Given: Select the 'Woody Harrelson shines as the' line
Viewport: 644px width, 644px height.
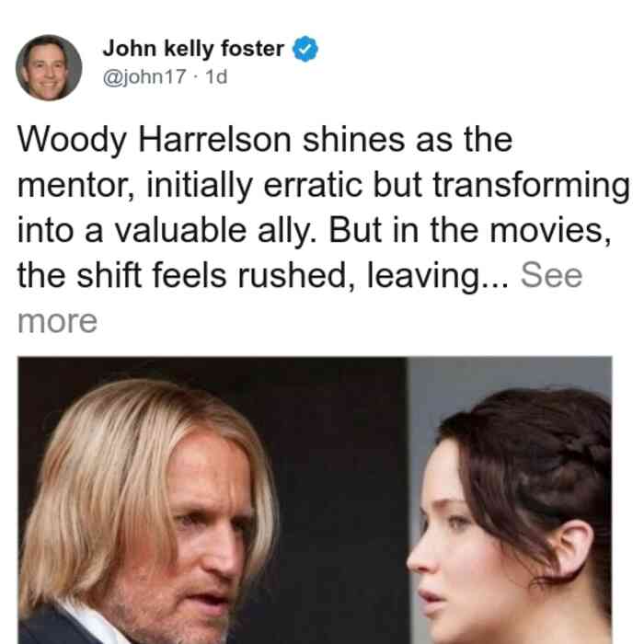Looking at the screenshot, I should tap(265, 140).
